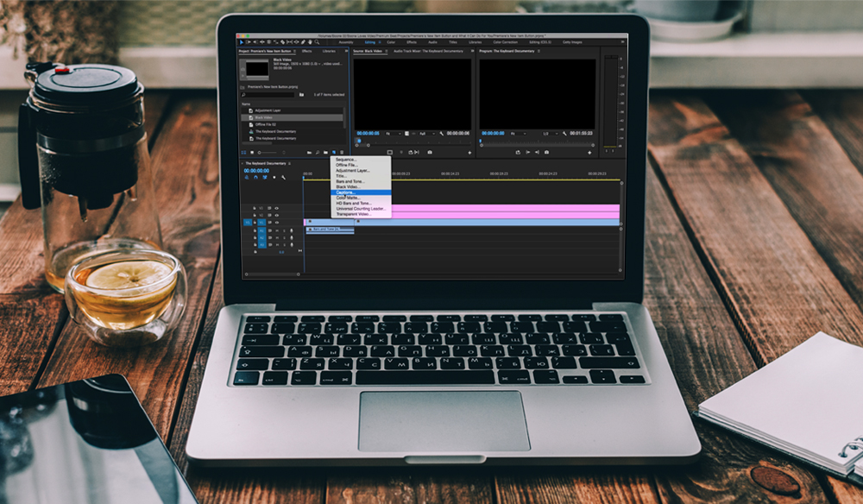
Task: Click the Export Frame camera icon in Program Monitor
Action: pyautogui.click(x=546, y=152)
